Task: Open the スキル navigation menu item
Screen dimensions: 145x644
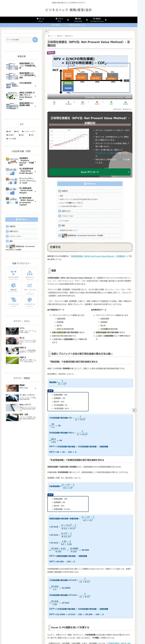Action: point(59,20)
